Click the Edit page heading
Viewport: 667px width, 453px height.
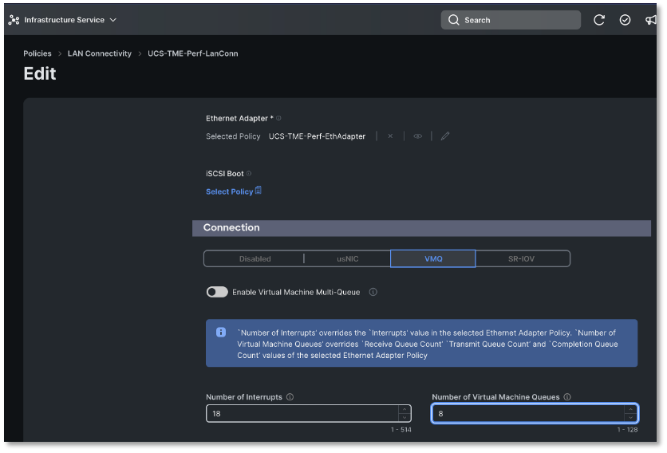point(40,74)
